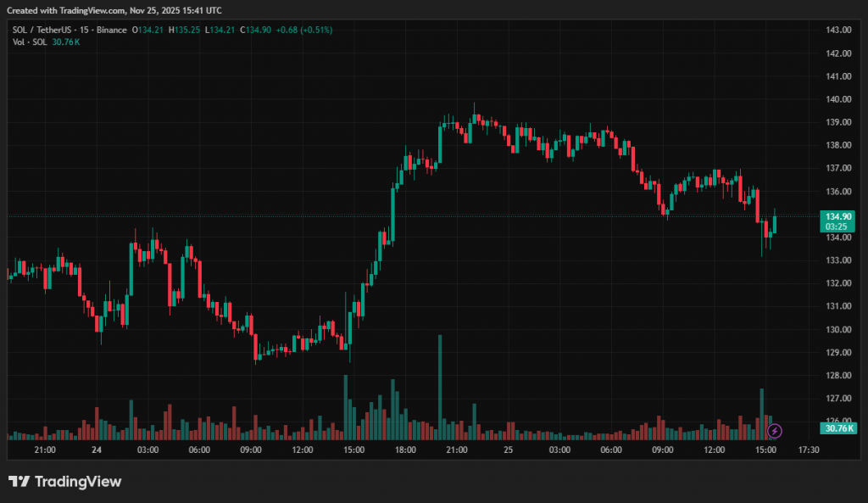The height and width of the screenshot is (503, 868).
Task: Select the SOL / TetherUS symbol title
Action: pos(42,30)
